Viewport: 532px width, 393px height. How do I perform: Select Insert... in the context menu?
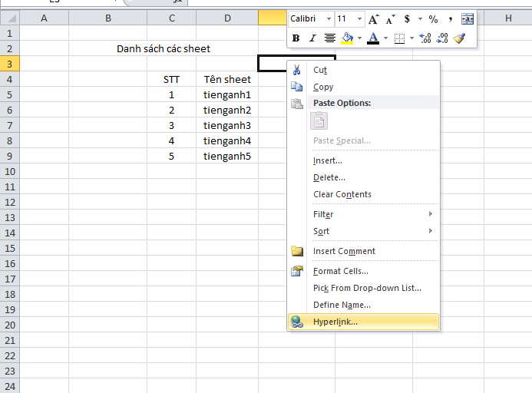pyautogui.click(x=363, y=160)
